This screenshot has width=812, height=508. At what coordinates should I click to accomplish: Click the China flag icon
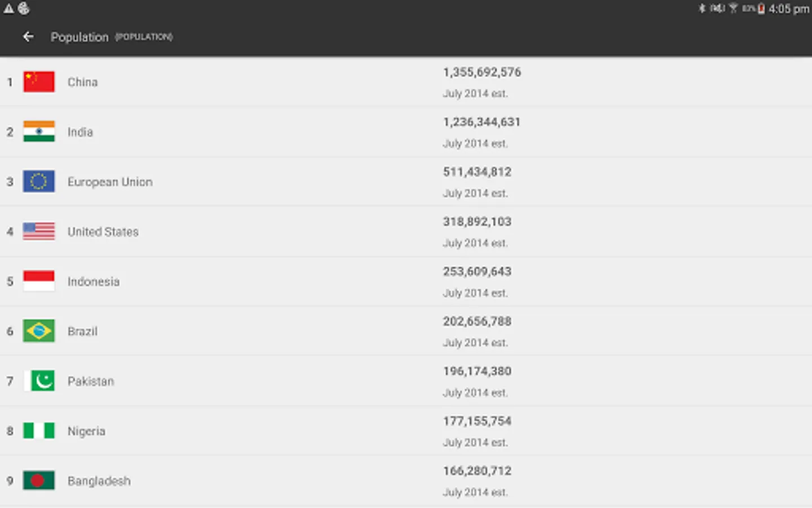tap(39, 82)
